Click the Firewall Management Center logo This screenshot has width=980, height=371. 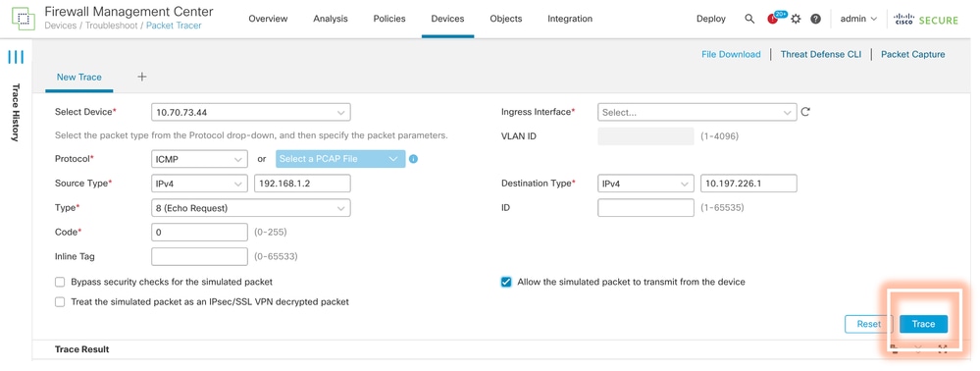coord(24,19)
